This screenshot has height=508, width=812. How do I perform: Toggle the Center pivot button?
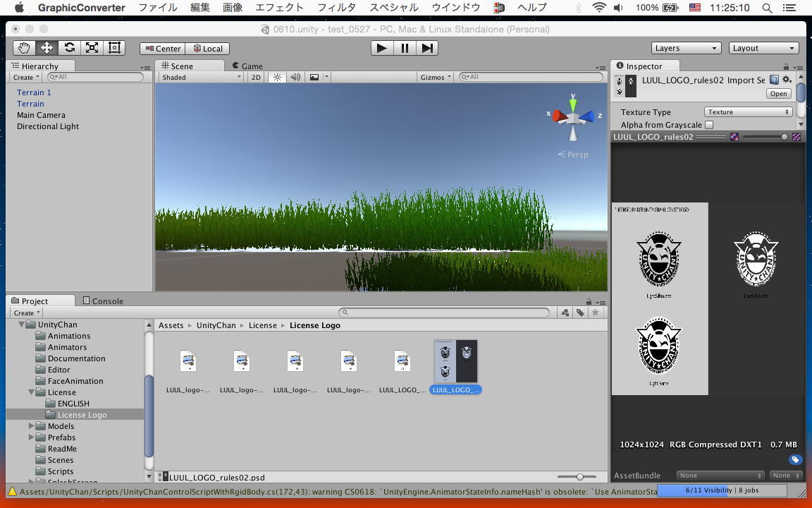163,49
